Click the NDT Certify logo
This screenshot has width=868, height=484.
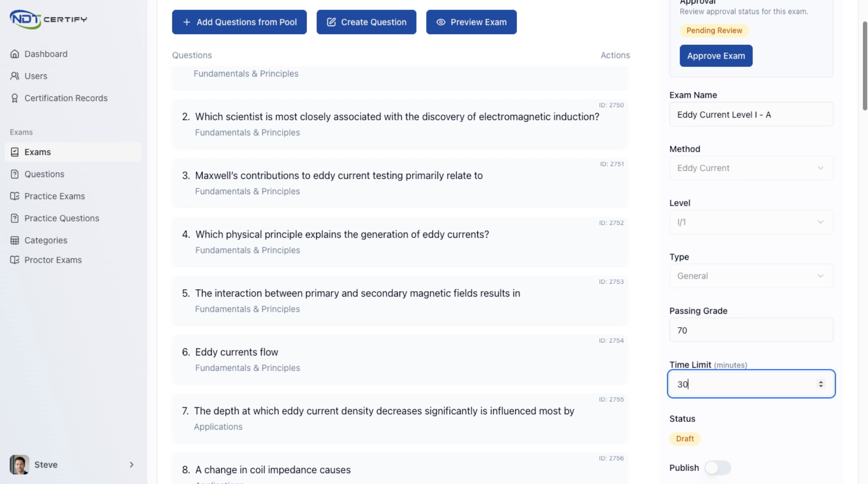pos(48,19)
